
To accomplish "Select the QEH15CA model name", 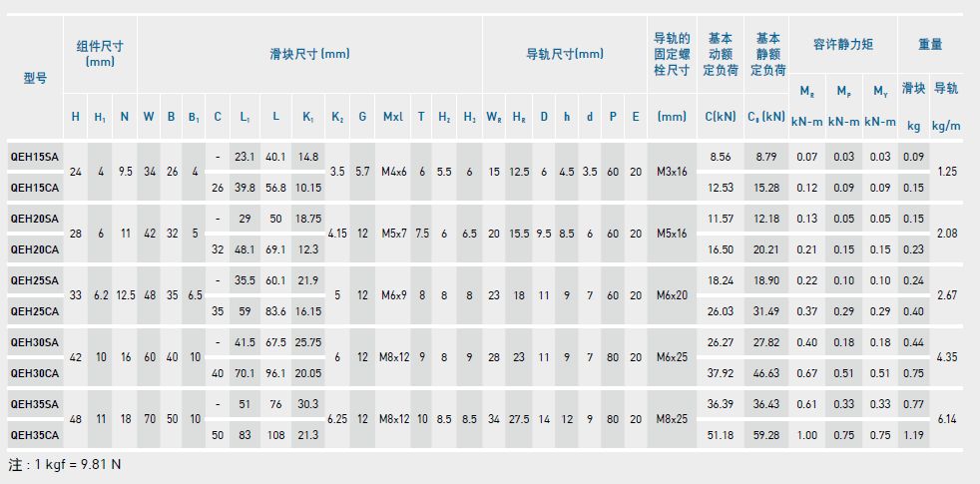I will (34, 187).
